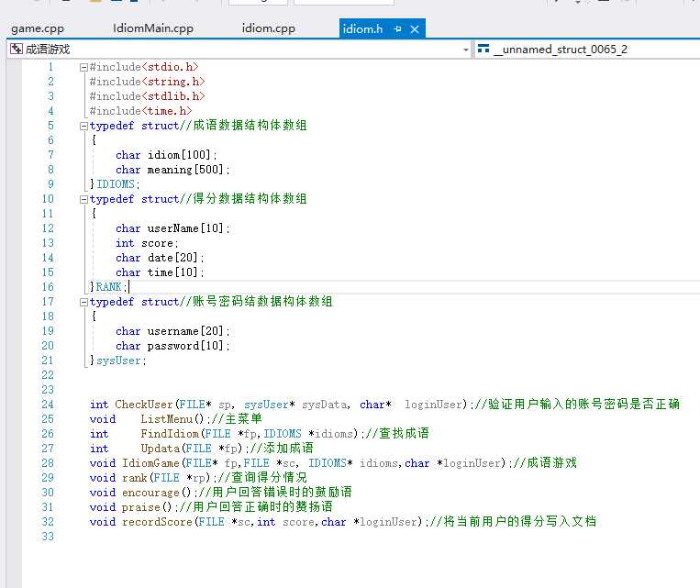Click the CheckUser function name
The height and width of the screenshot is (588, 700).
[144, 405]
